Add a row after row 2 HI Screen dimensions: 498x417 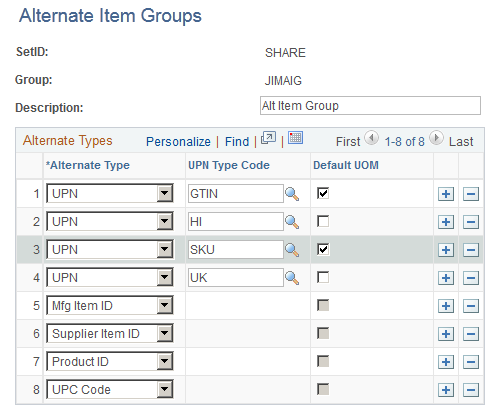coord(446,222)
